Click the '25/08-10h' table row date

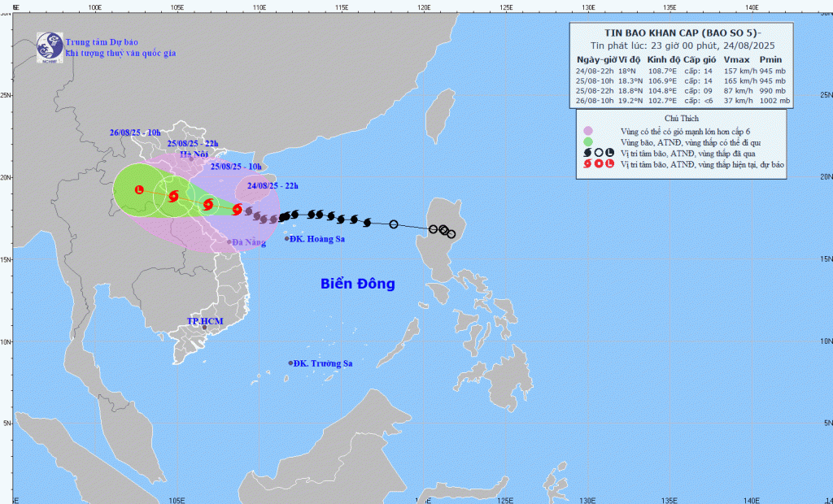[595, 80]
